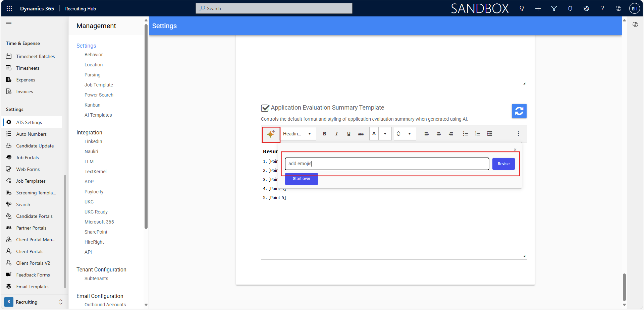The height and width of the screenshot is (310, 644).
Task: Open Subtenants under Tenant Configuration
Action: coord(96,278)
